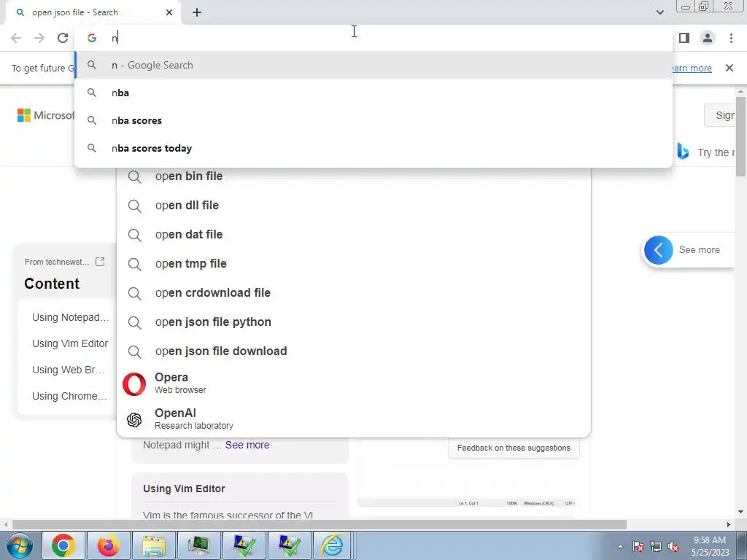Image resolution: width=747 pixels, height=560 pixels.
Task: Click the blue 'See more' arrow button
Action: pos(659,250)
